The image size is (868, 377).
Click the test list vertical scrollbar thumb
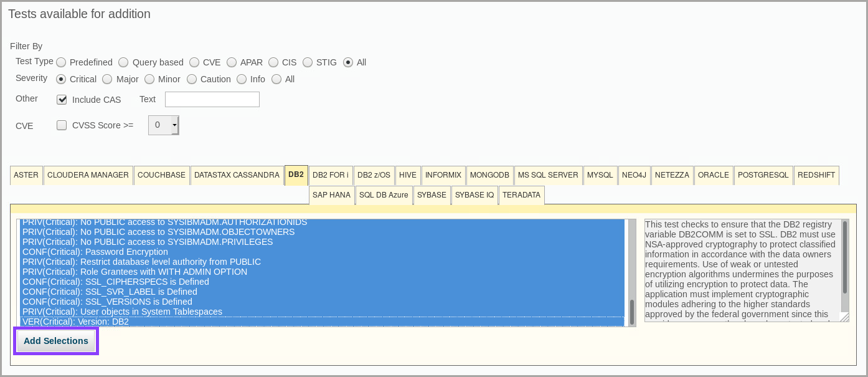pyautogui.click(x=631, y=312)
